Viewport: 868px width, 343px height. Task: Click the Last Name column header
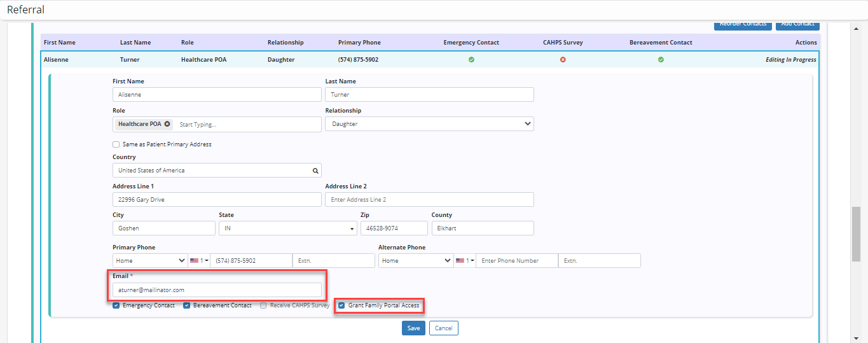click(135, 43)
